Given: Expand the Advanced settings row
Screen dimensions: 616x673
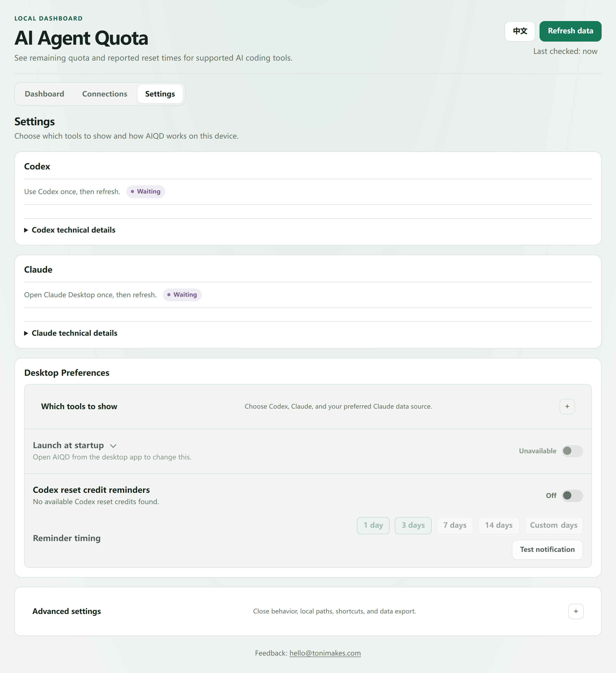Looking at the screenshot, I should (x=308, y=611).
